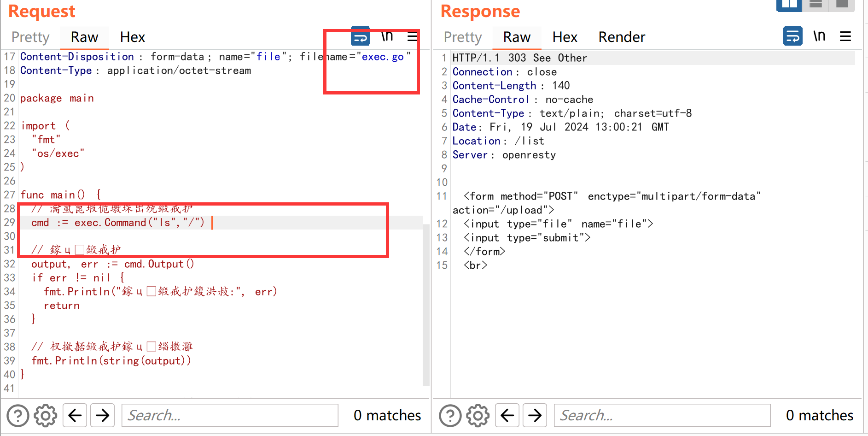Click "Content-Type: application/octet-stream" request header

(136, 71)
